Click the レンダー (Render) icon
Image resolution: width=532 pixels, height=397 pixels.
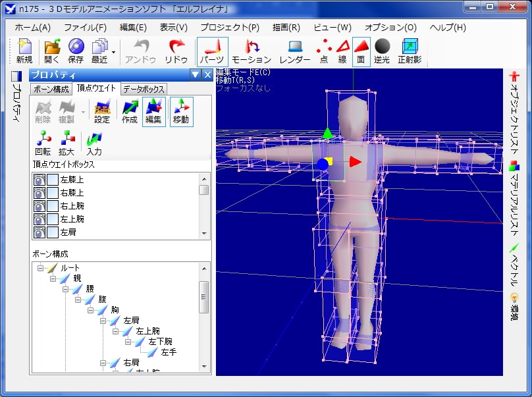294,51
